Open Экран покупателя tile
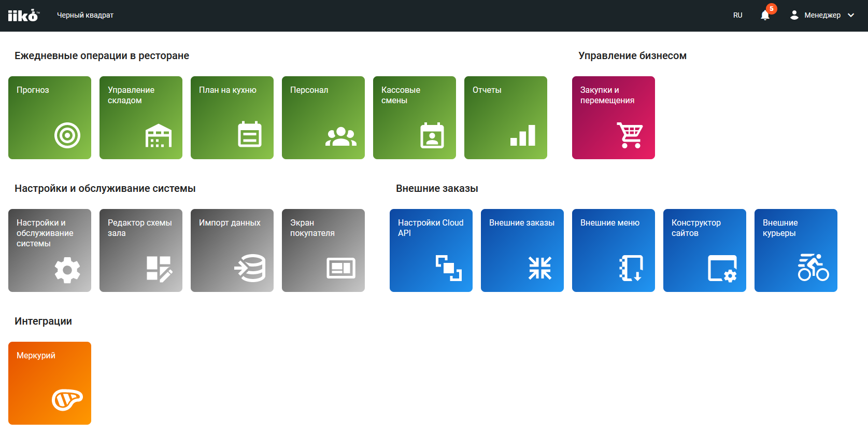 pyautogui.click(x=323, y=250)
